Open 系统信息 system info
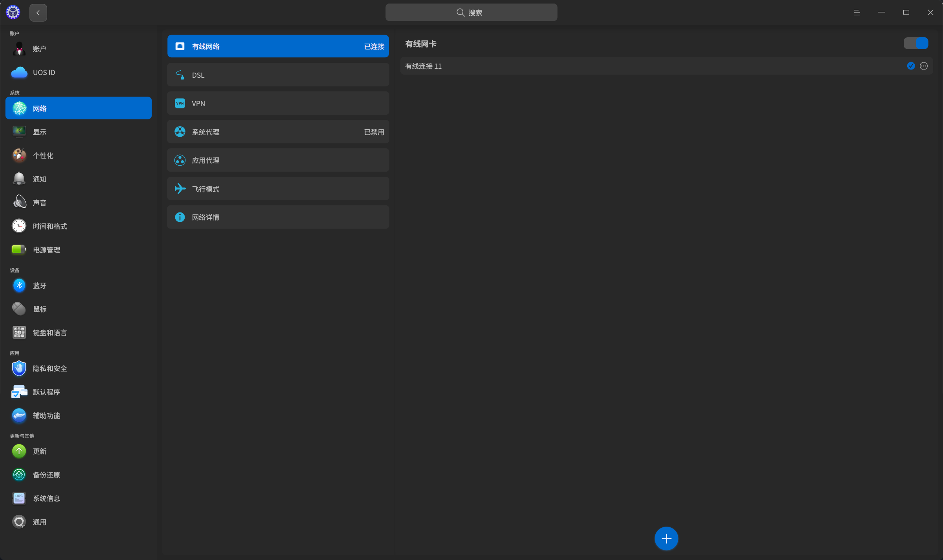 click(x=79, y=498)
